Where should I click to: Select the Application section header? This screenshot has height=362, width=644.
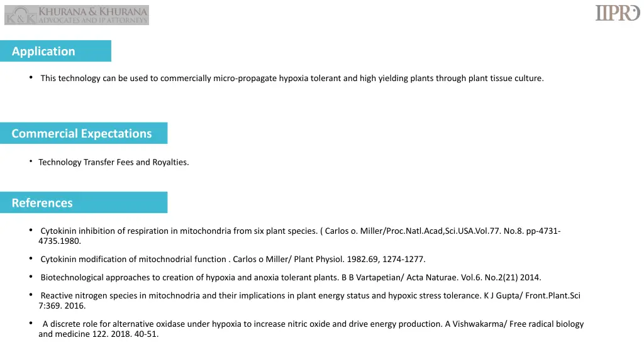pos(55,51)
